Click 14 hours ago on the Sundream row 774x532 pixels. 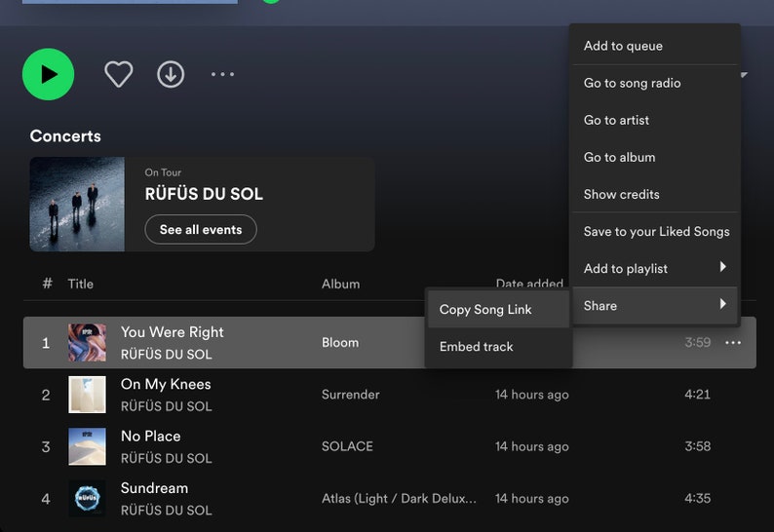[x=532, y=499]
